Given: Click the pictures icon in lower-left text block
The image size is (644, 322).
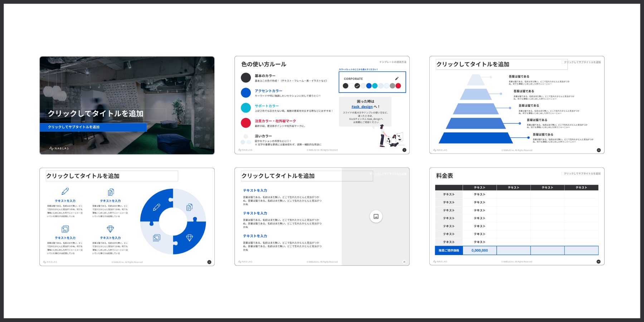Looking at the screenshot, I should point(65,229).
